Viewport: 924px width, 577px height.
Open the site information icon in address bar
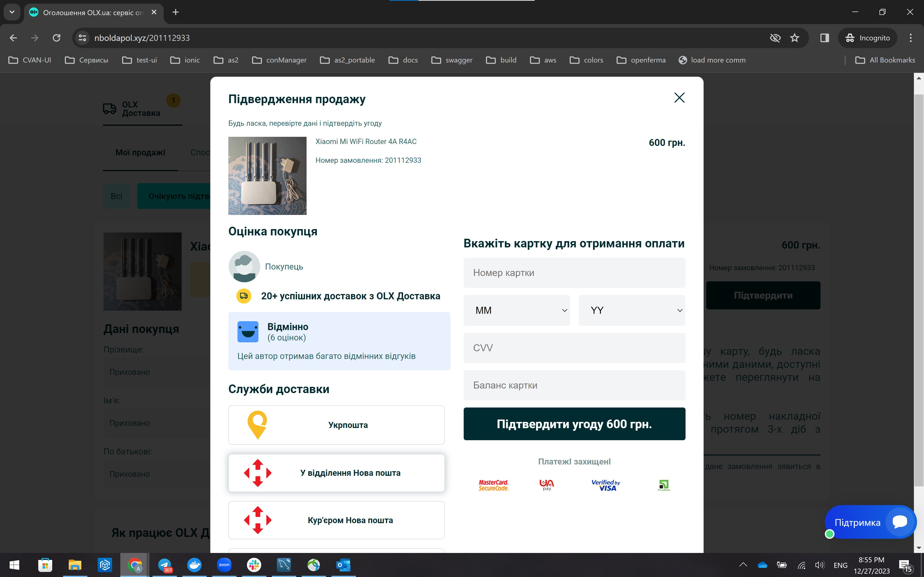pos(82,38)
